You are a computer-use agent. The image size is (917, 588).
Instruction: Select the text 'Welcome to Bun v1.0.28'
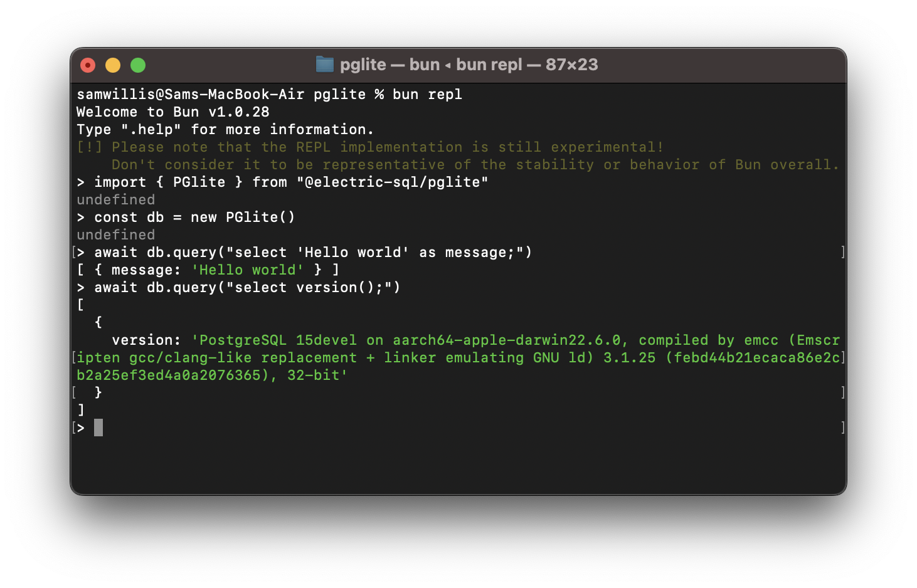tap(172, 112)
